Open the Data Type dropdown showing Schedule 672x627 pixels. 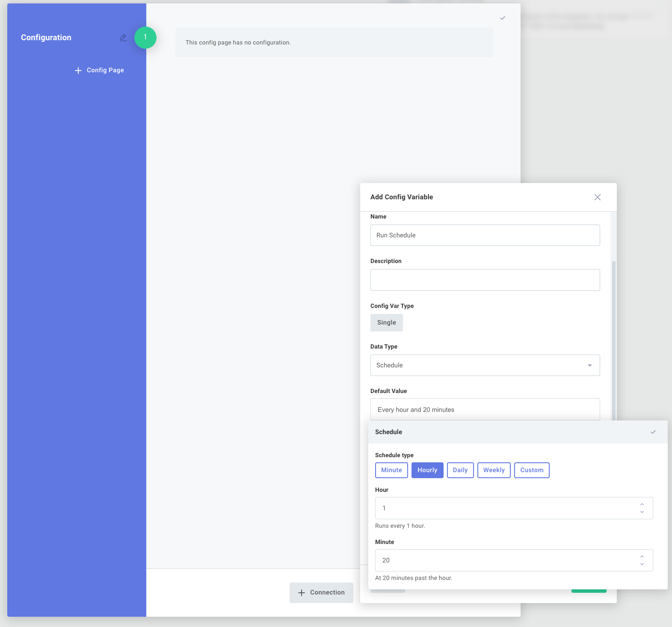click(x=485, y=365)
